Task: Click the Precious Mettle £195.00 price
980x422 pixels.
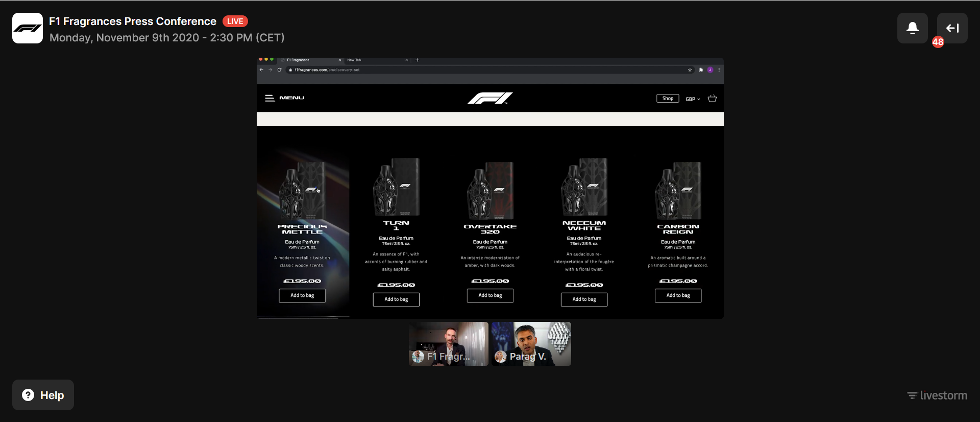Action: 302,282
